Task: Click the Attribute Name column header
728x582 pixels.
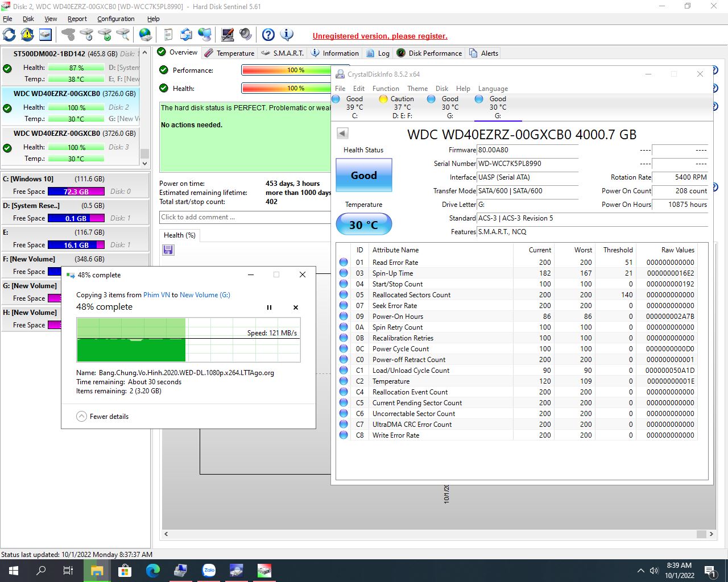Action: (x=441, y=250)
